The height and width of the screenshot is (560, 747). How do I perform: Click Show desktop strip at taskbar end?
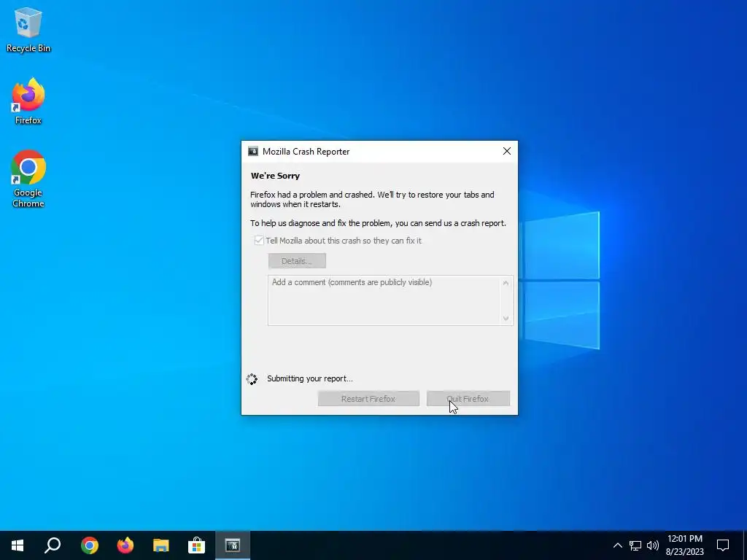pos(745,545)
